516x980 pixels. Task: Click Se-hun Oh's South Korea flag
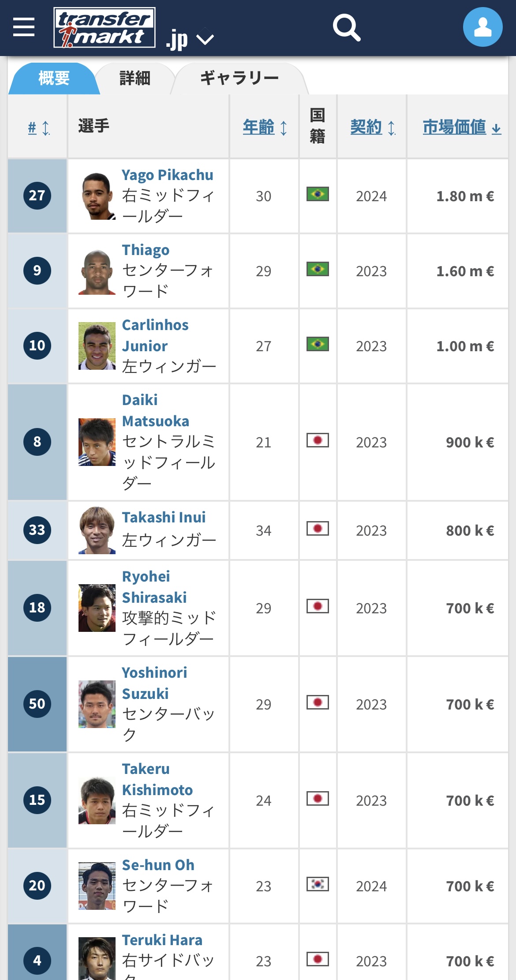(318, 884)
